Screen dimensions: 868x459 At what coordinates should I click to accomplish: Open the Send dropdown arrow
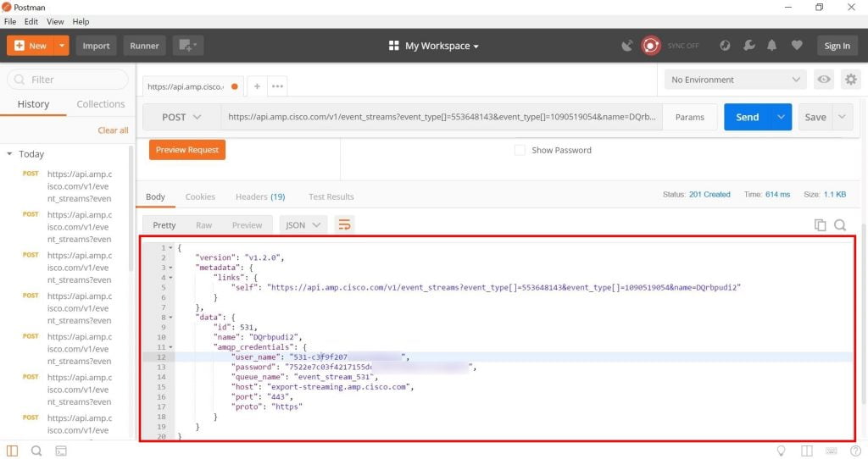[781, 117]
